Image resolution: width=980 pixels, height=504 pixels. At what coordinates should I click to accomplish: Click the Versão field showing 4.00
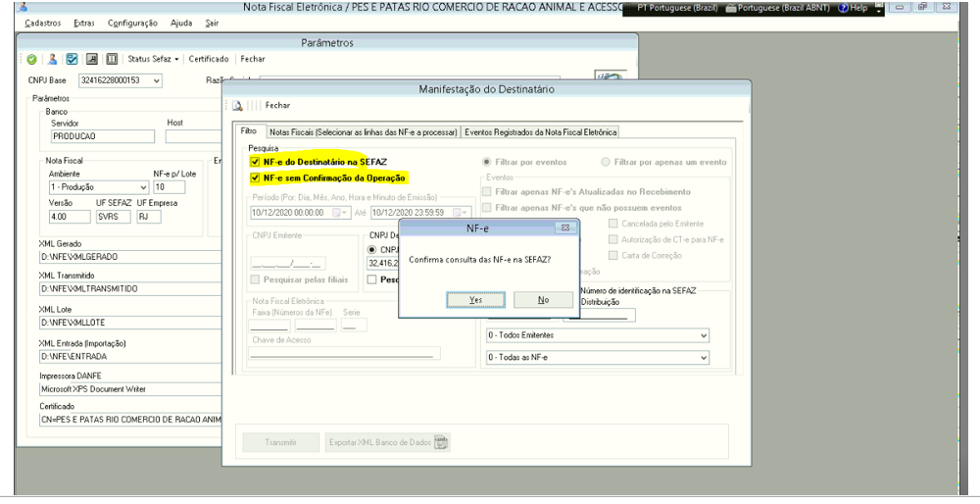click(70, 217)
